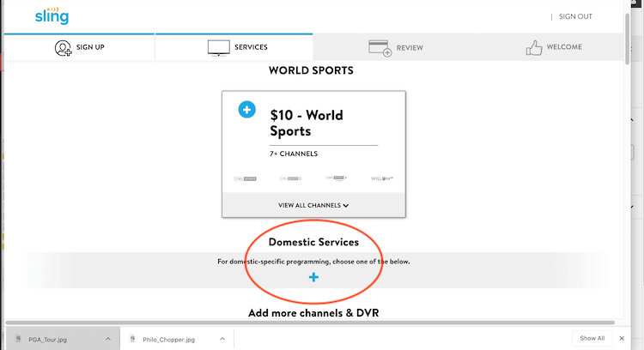Screen dimensions: 644x350
Task: Click the Add more channels & DVR heading
Action: tap(313, 313)
